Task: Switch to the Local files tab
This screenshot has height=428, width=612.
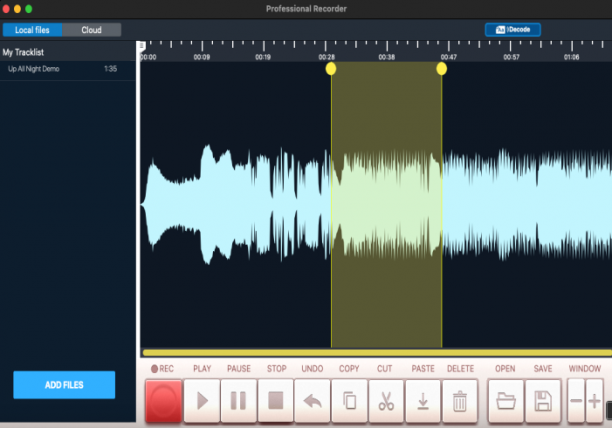Action: 32,30
